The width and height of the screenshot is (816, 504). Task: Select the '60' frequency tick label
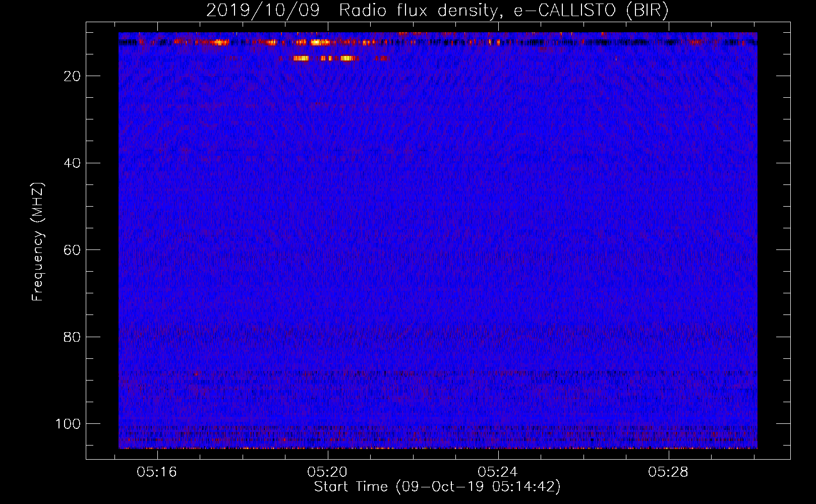[x=72, y=250]
